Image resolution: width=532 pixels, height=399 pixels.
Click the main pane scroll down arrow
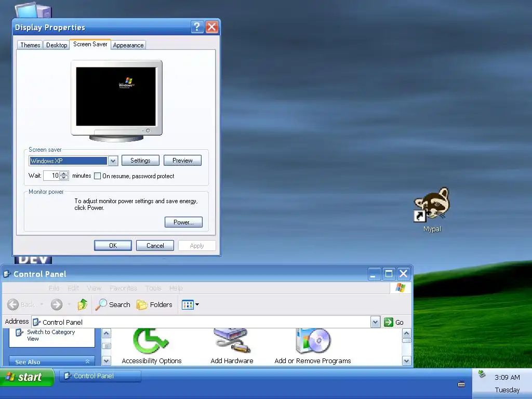tap(406, 361)
